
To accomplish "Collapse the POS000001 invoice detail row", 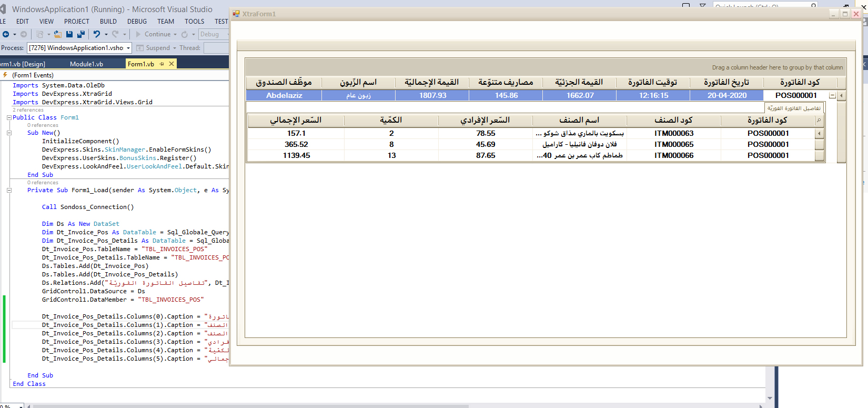I will [832, 95].
